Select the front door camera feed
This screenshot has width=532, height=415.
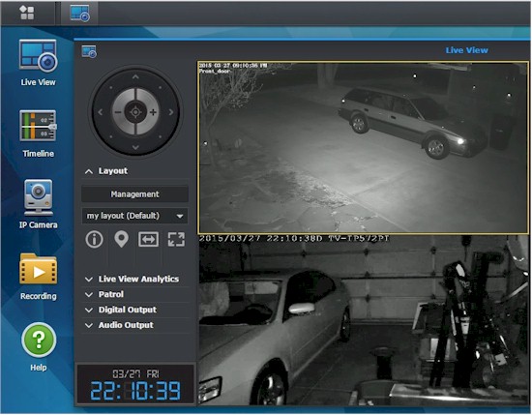[x=364, y=148]
